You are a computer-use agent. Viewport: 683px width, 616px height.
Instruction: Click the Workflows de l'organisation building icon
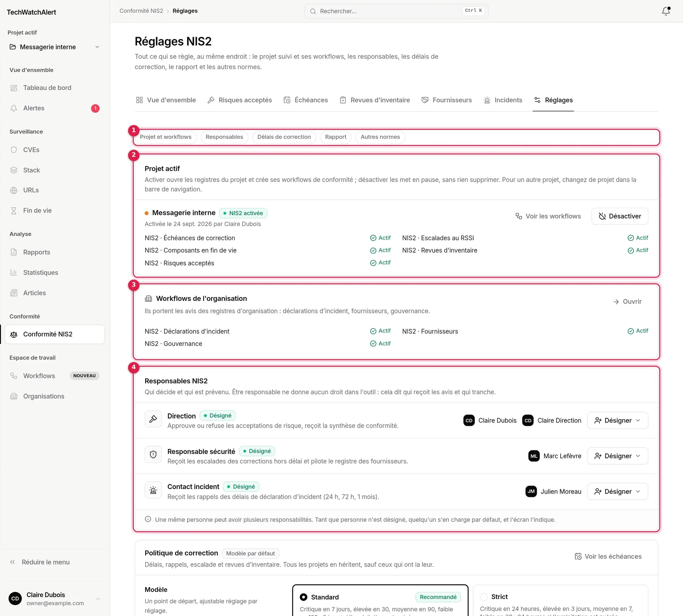(148, 299)
